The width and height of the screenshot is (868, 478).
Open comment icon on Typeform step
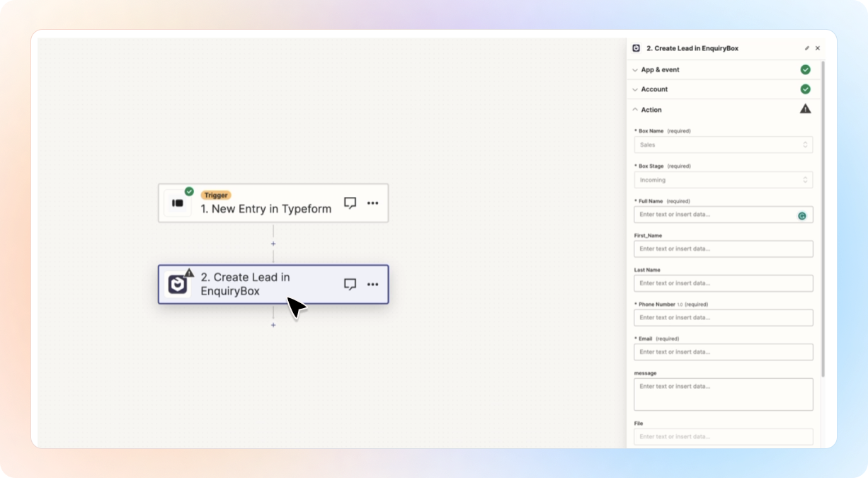[x=350, y=203]
